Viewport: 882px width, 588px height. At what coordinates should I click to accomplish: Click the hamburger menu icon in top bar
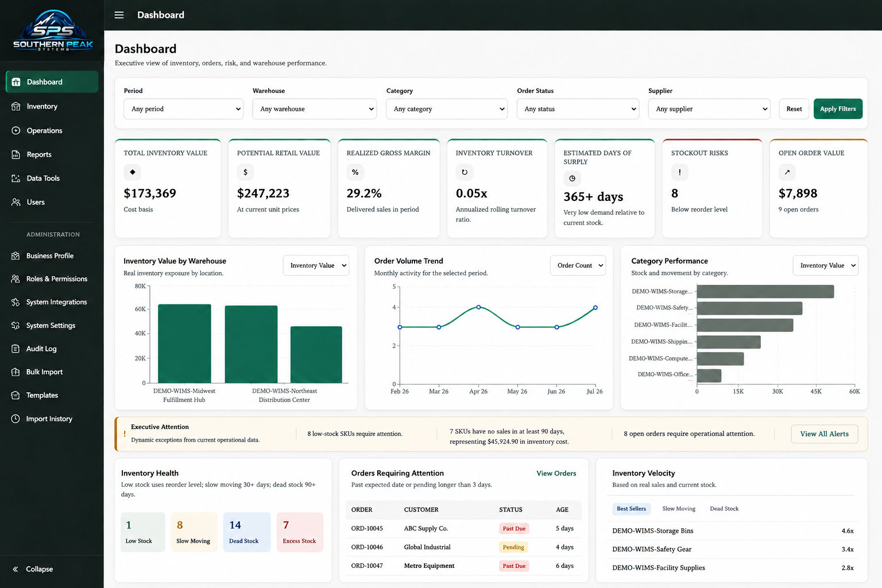(x=119, y=15)
